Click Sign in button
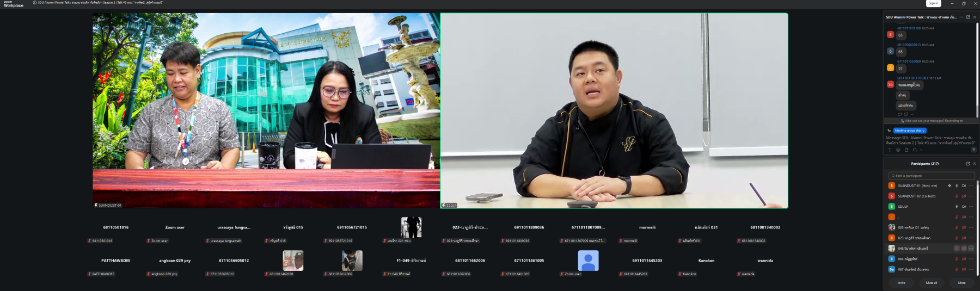The height and width of the screenshot is (291, 980). [933, 3]
